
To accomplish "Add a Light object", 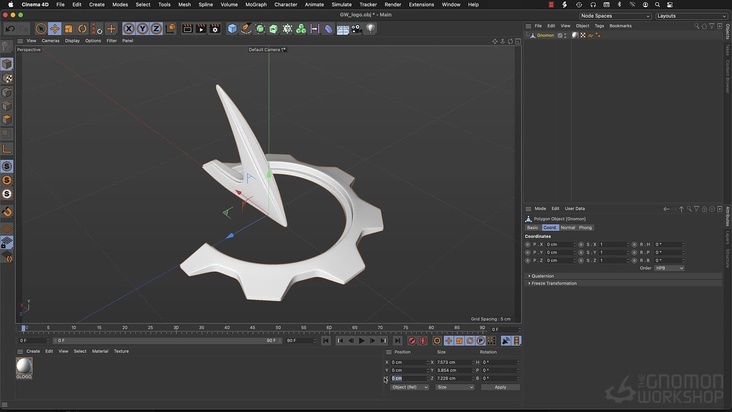I will click(370, 29).
